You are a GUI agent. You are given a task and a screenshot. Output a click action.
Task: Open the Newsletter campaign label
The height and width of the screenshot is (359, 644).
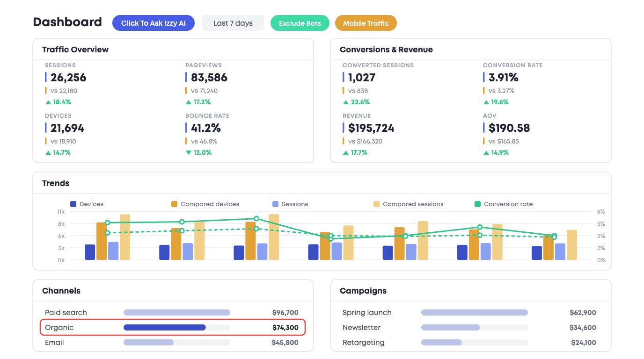click(362, 327)
